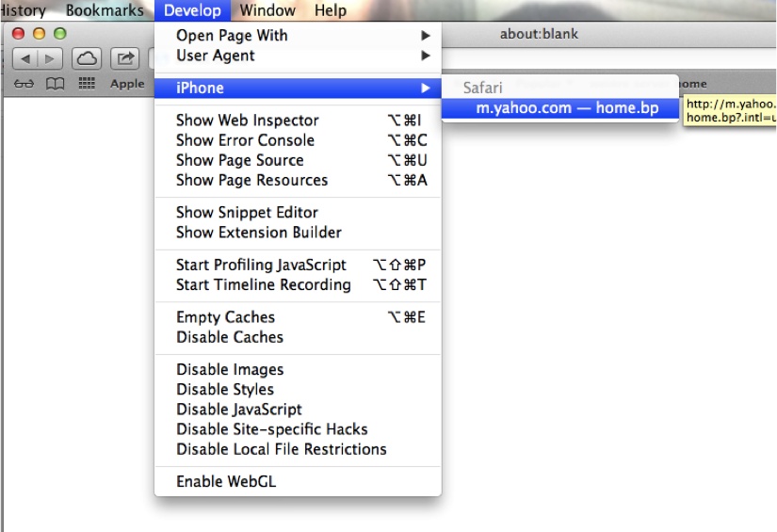Select Show Error Console

click(x=298, y=140)
